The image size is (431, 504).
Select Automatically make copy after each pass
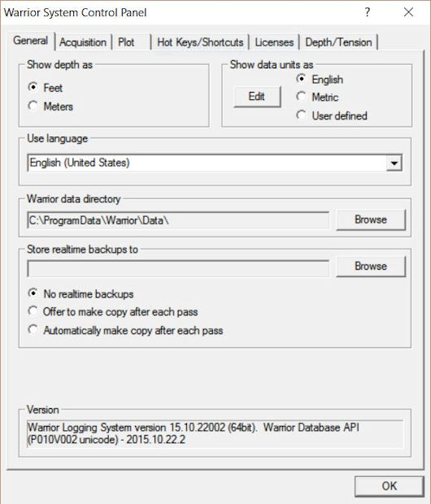33,330
